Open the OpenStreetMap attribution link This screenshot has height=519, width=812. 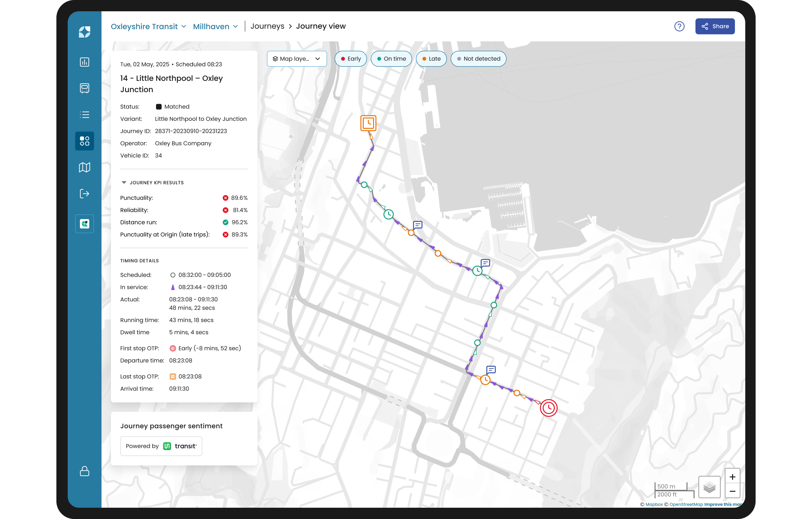click(x=686, y=504)
